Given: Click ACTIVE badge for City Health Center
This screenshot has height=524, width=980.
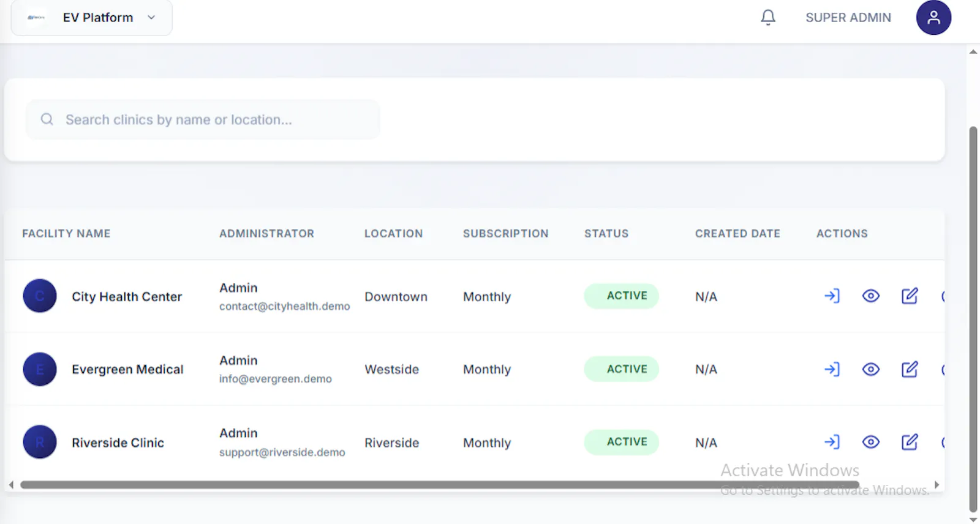Looking at the screenshot, I should pyautogui.click(x=621, y=296).
